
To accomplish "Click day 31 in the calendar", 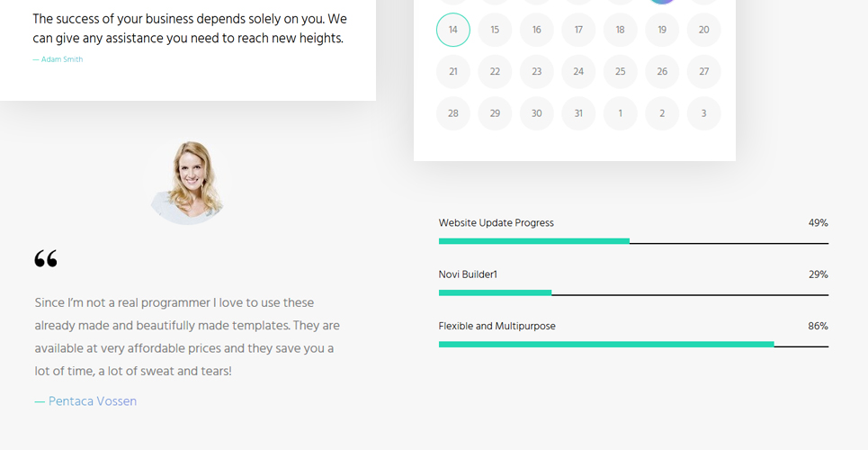I will (x=578, y=113).
